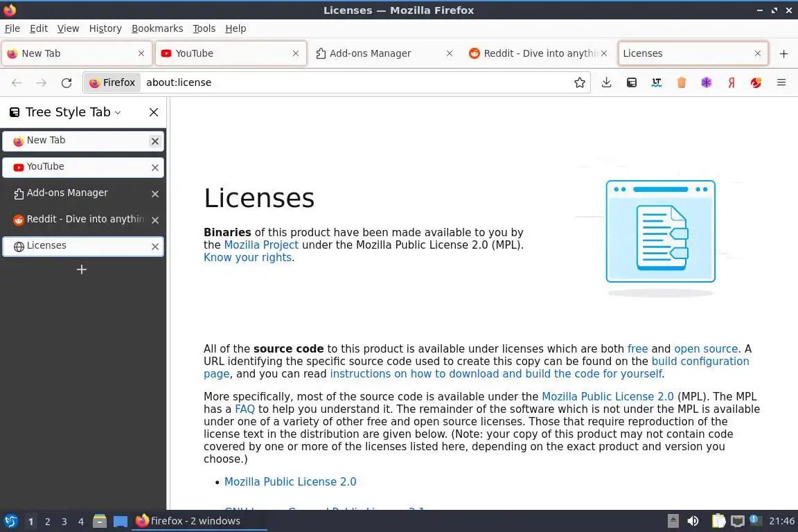
Task: Open the File menu
Action: click(12, 28)
